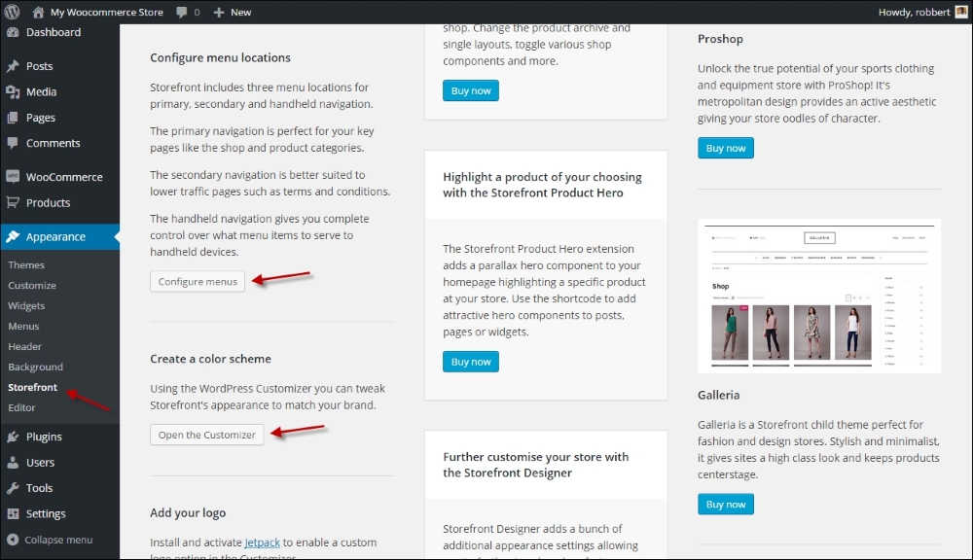Viewport: 973px width, 560px height.
Task: Click the Products box icon
Action: coord(13,202)
